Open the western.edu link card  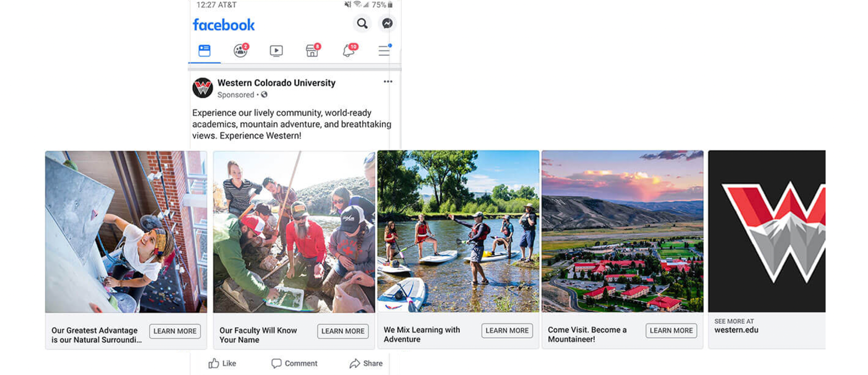[767, 249]
